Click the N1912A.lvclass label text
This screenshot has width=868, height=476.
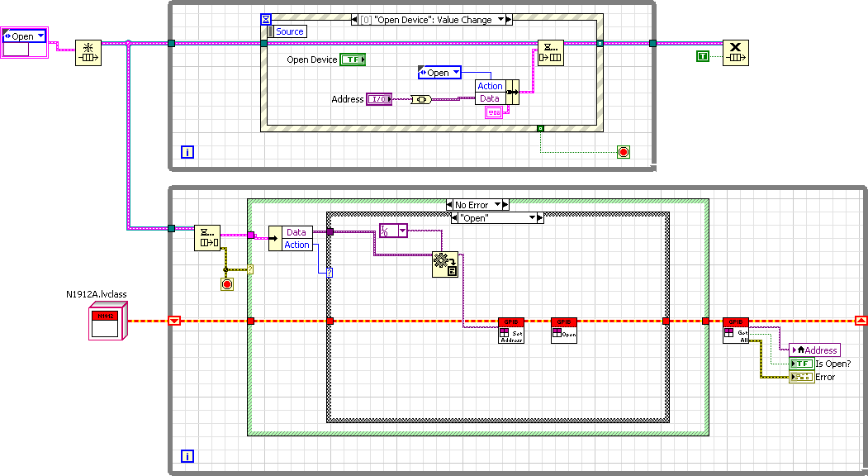point(97,294)
